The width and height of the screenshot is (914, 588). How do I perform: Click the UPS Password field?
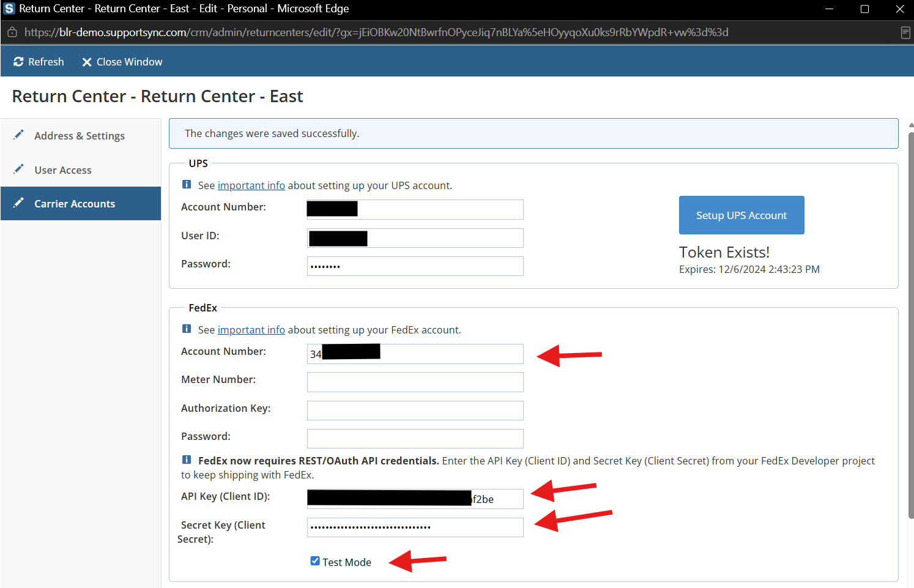[415, 266]
